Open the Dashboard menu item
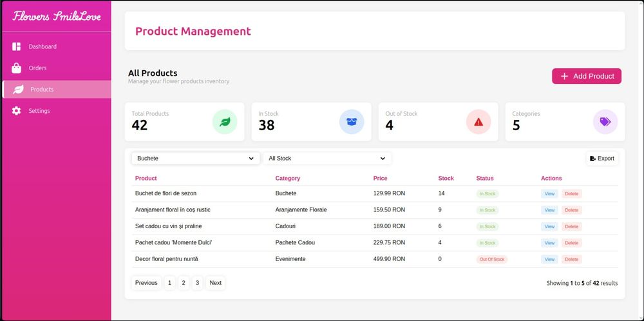644x321 pixels. coord(56,46)
